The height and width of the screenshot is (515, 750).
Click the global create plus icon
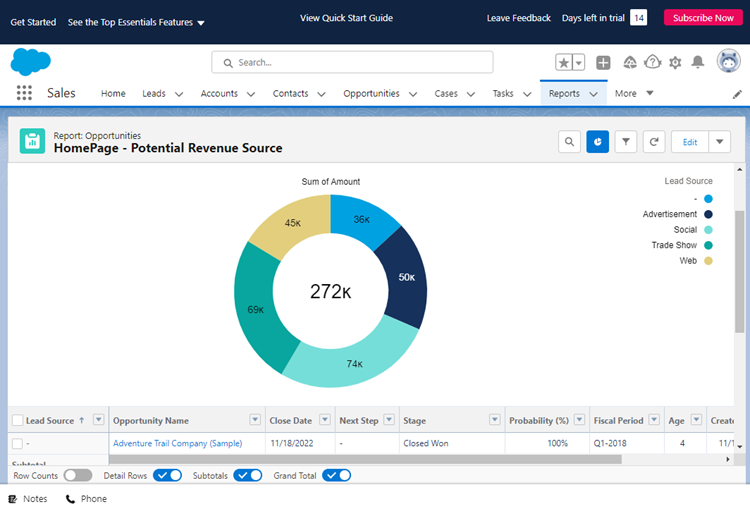(x=603, y=62)
